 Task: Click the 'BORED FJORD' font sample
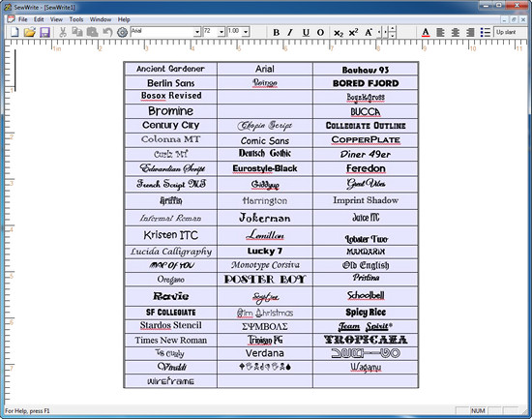click(x=366, y=83)
